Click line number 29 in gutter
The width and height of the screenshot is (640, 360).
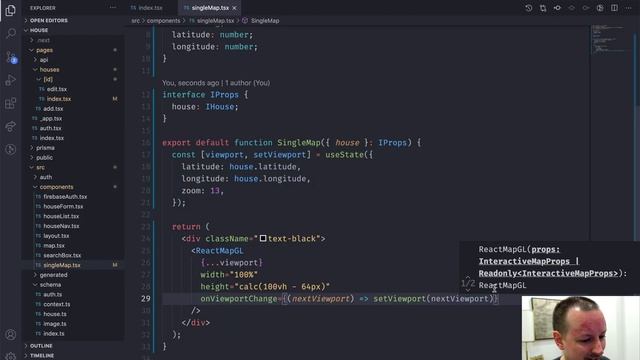[146, 299]
